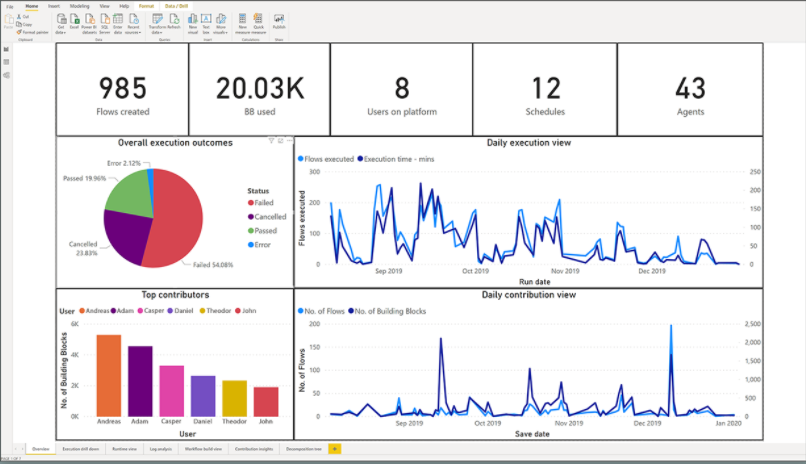
Task: Switch to Data view in sidebar
Action: [6, 62]
